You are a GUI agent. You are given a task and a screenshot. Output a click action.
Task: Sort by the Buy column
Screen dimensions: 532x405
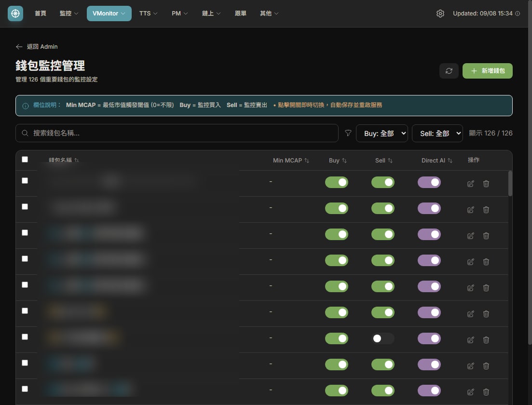coord(338,161)
